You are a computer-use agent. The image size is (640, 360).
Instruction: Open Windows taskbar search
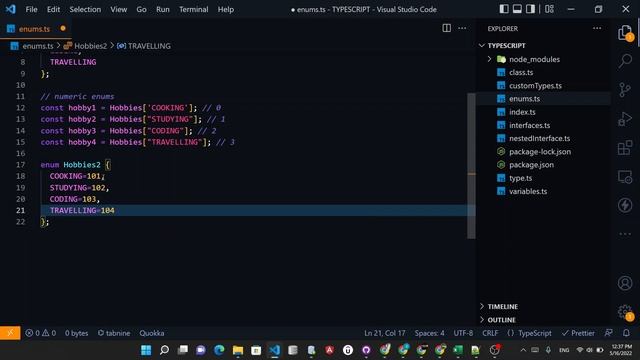tap(164, 350)
